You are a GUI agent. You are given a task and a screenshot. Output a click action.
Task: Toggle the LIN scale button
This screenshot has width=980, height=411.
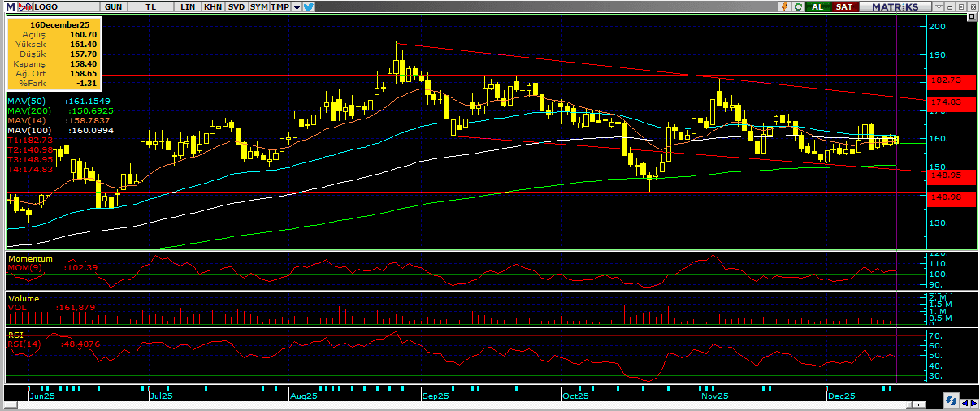click(189, 6)
